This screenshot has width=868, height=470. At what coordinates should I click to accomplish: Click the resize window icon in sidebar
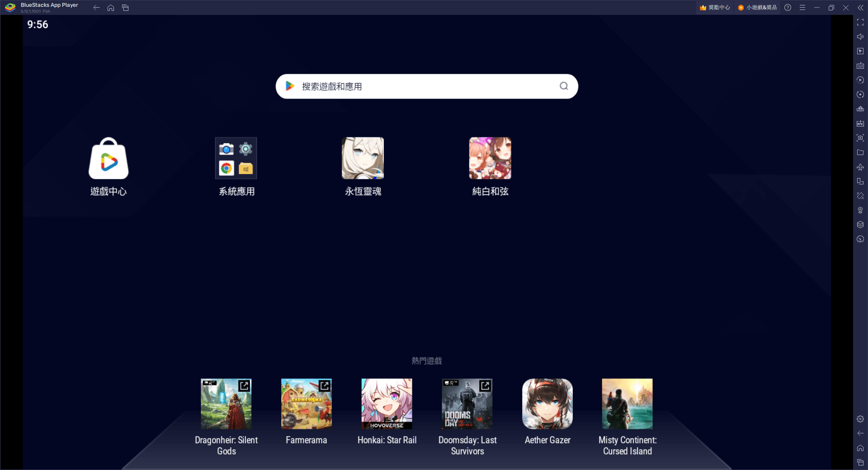pos(860,181)
